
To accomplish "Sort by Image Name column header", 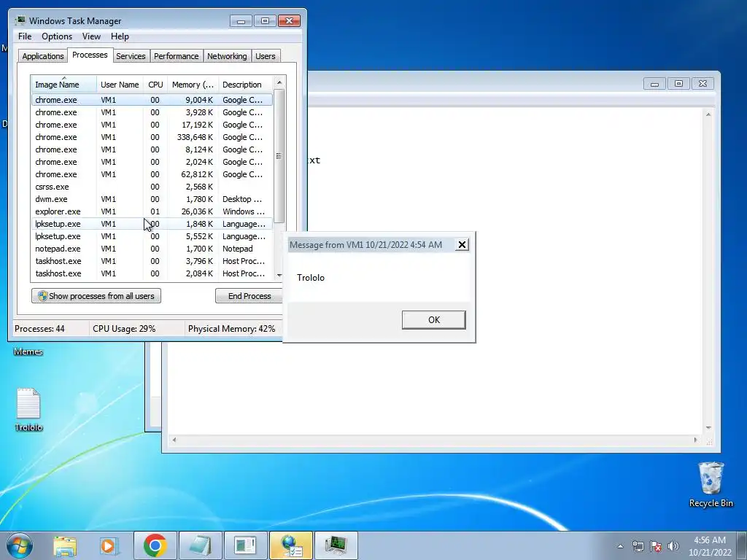I will [64, 85].
